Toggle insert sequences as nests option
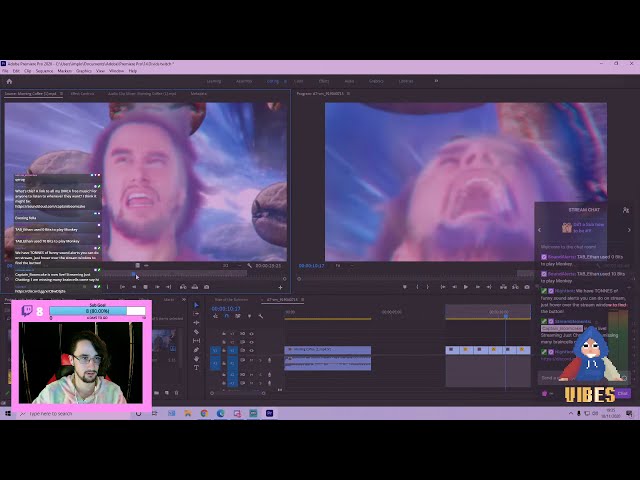The width and height of the screenshot is (640, 480). point(216,316)
